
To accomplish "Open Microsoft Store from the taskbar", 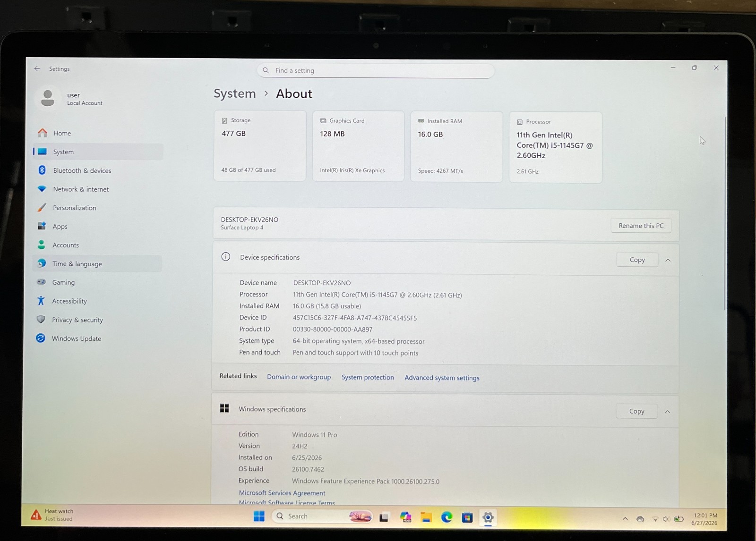I will tap(467, 517).
